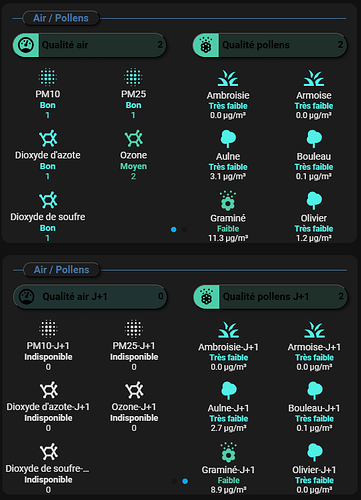Click the Qualité air J+1 chip
361x500 pixels.
coord(90,296)
